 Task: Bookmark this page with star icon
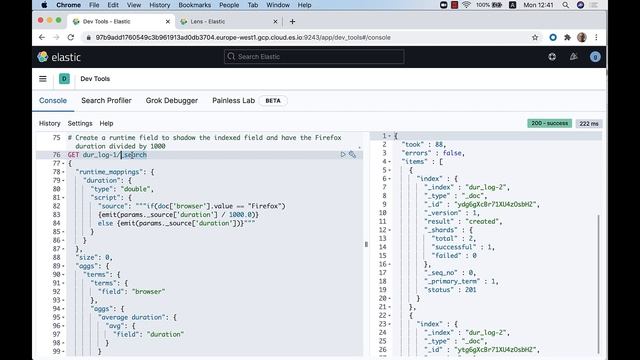click(535, 37)
